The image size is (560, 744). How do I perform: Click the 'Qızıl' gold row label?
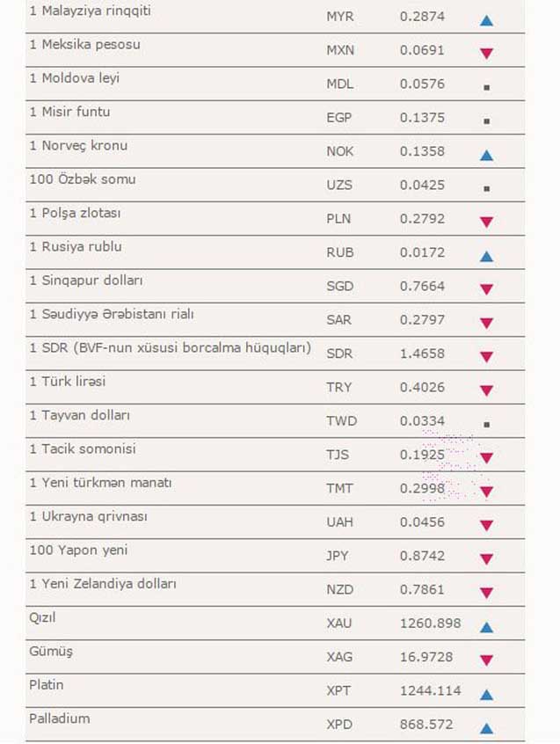point(43,617)
